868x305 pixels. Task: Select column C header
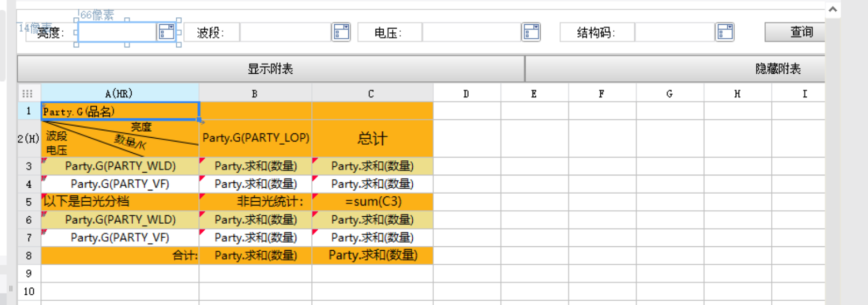[372, 94]
